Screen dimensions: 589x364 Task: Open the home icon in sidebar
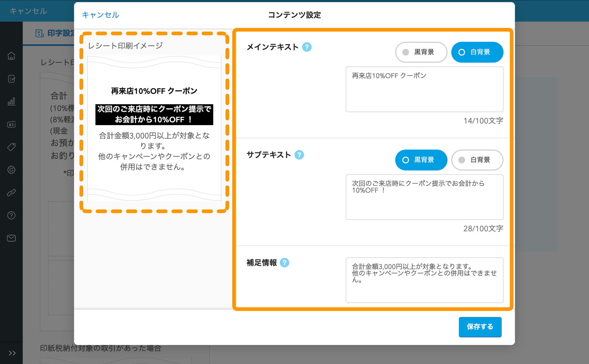[x=11, y=56]
